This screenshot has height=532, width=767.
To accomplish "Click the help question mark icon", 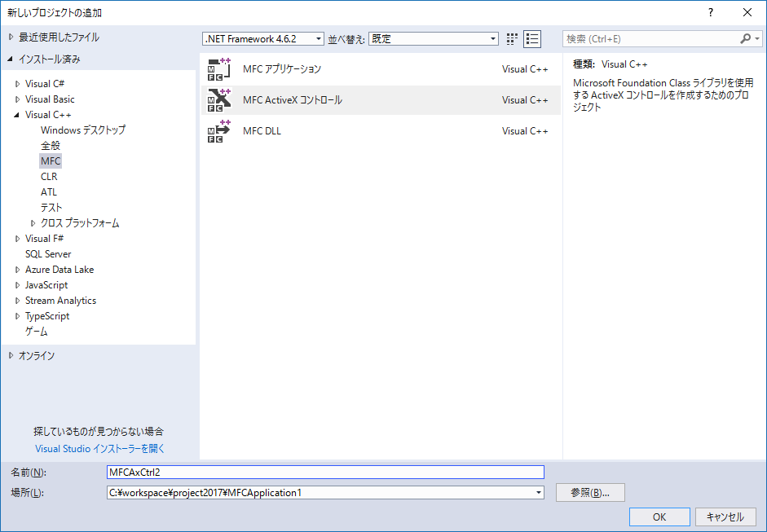I will tap(710, 11).
